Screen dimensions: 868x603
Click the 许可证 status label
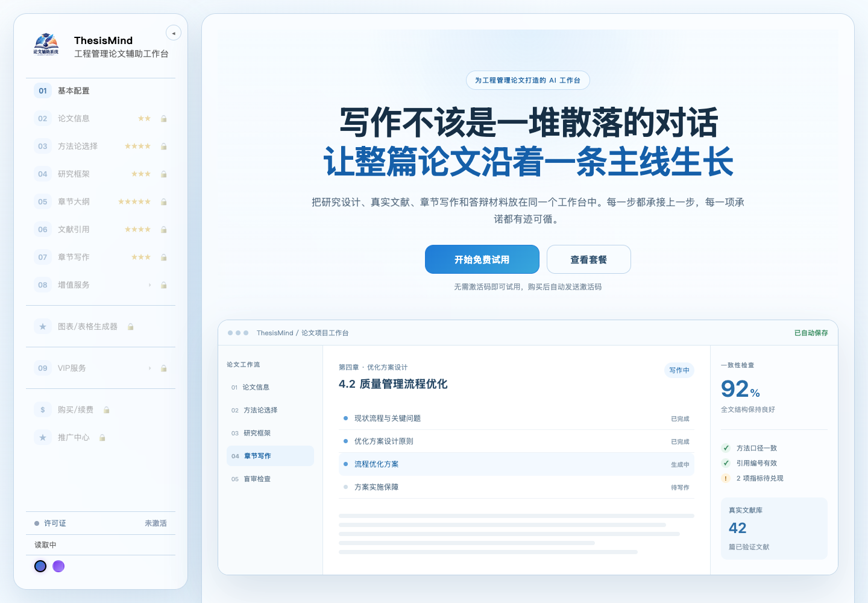click(55, 523)
